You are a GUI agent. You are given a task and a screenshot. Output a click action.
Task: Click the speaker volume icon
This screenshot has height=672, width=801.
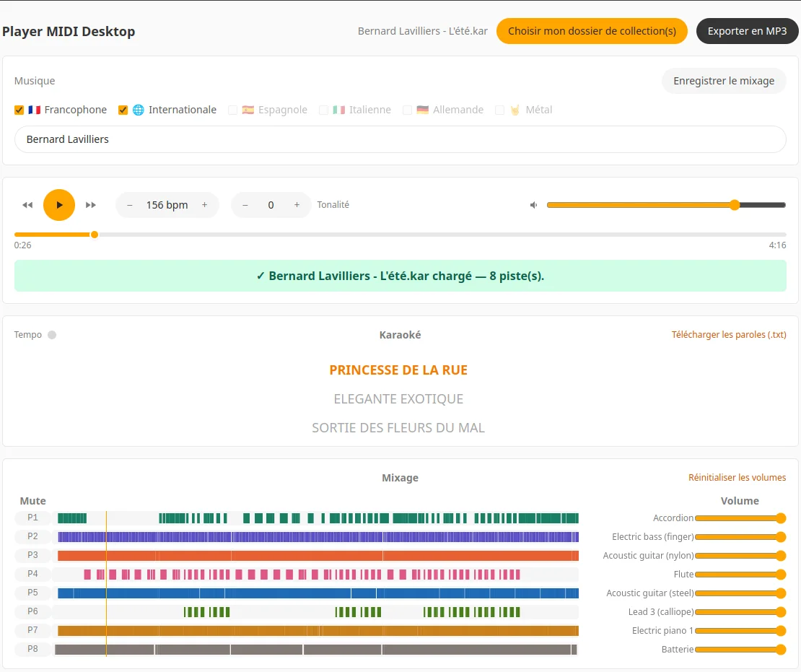point(533,205)
